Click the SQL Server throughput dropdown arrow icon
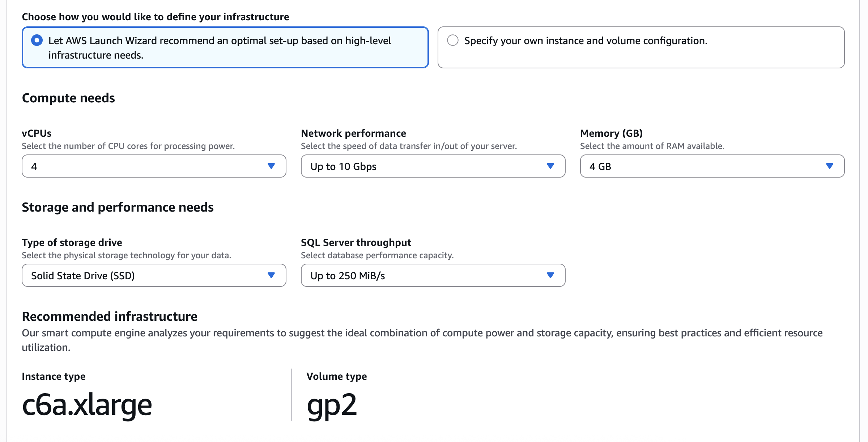Viewport: 868px width, 442px height. pos(550,275)
